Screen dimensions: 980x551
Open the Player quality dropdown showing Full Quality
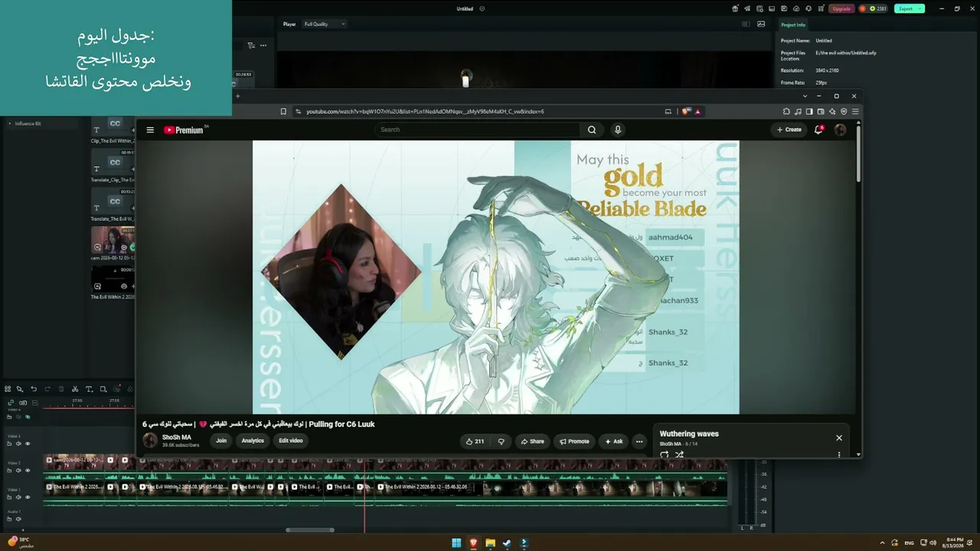coord(325,24)
